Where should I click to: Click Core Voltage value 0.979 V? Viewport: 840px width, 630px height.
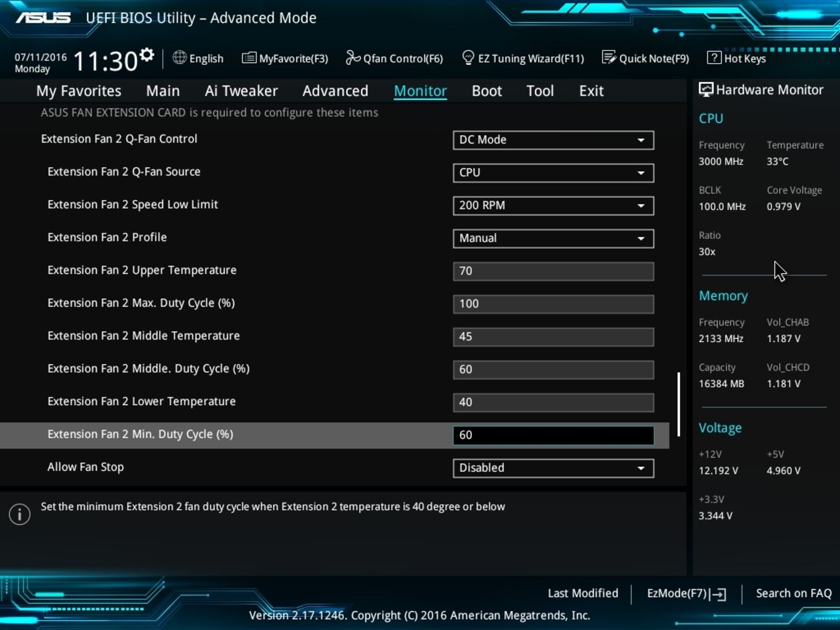[784, 206]
